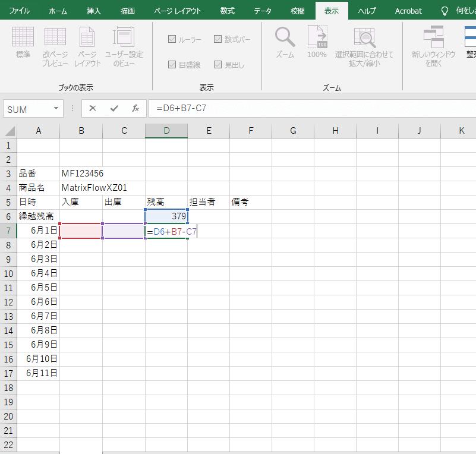
Task: Click the 品番 cell
Action: (38, 174)
